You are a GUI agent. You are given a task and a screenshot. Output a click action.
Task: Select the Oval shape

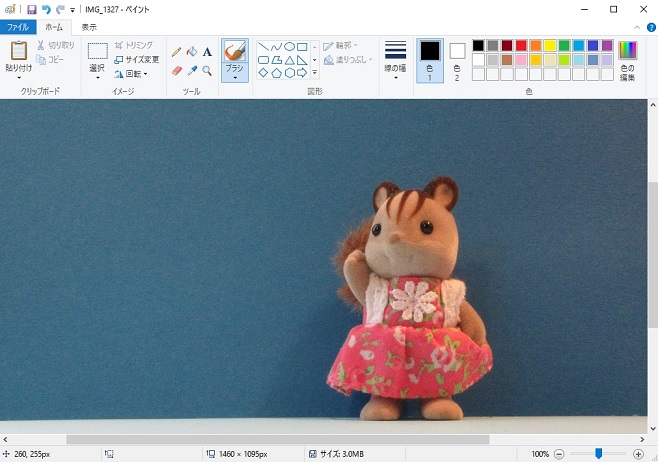pyautogui.click(x=289, y=47)
